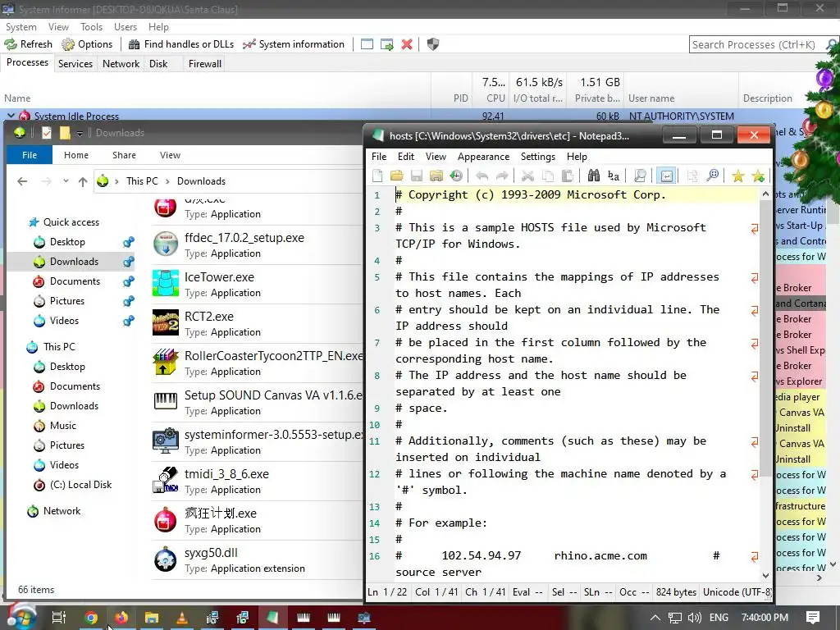Viewport: 840px width, 630px height.
Task: Click the breadcrumb chevron before This PC
Action: tap(116, 181)
